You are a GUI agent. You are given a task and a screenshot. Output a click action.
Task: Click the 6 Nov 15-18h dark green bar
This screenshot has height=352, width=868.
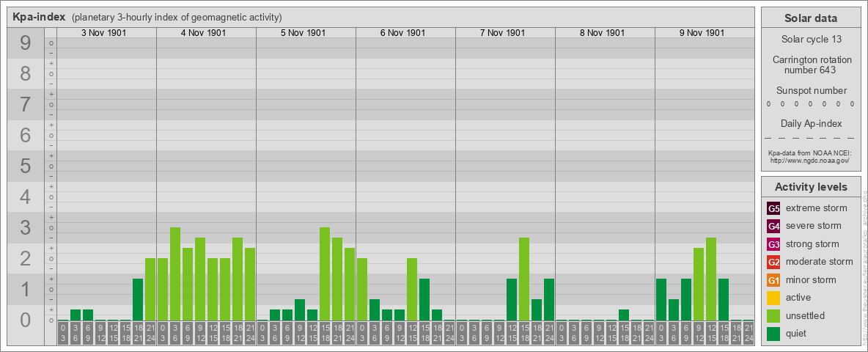point(424,300)
